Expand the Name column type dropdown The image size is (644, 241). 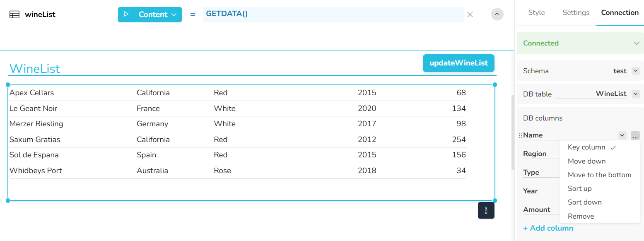click(x=622, y=135)
